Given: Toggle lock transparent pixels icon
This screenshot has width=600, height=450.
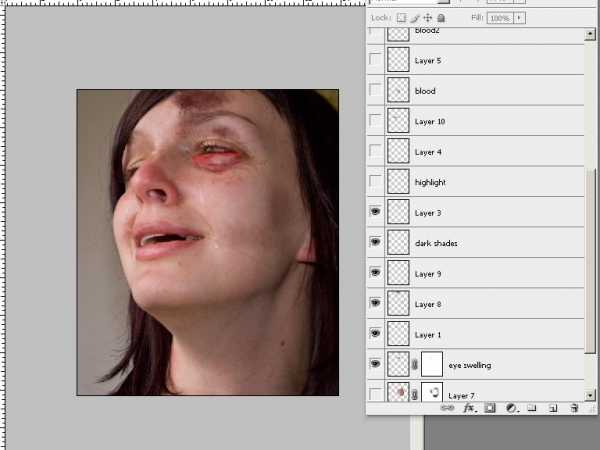Looking at the screenshot, I should [x=401, y=18].
